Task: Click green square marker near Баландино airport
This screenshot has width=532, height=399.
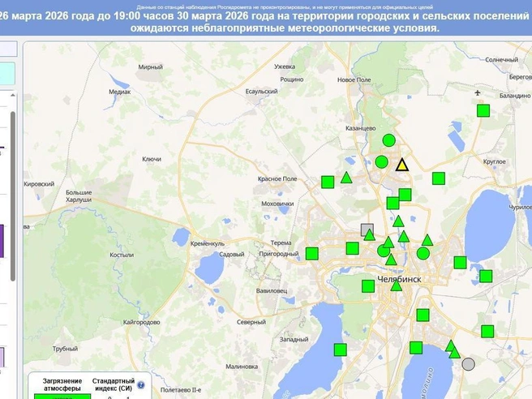Action: pos(483,110)
